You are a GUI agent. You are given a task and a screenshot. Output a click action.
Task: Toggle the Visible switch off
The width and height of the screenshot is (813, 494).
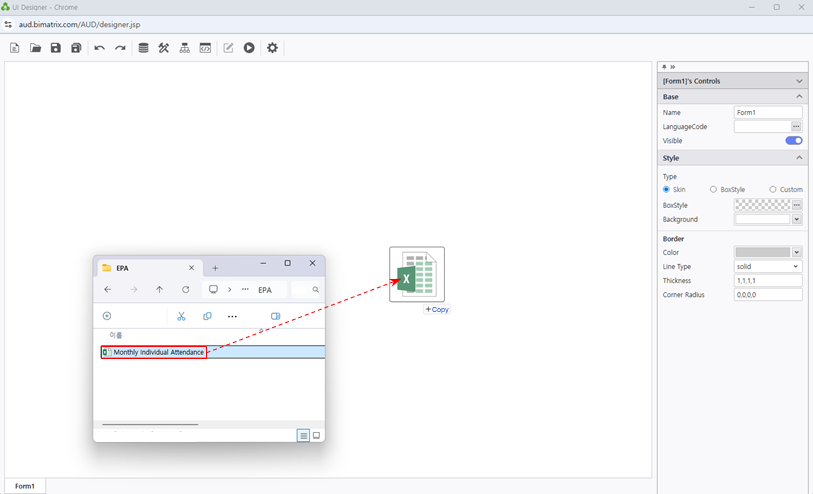pyautogui.click(x=793, y=141)
